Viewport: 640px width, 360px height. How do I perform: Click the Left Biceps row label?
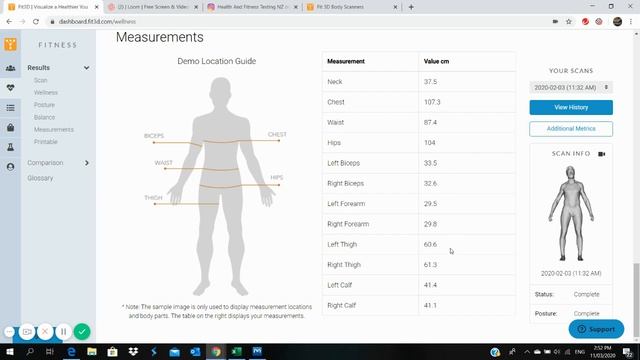(x=344, y=163)
